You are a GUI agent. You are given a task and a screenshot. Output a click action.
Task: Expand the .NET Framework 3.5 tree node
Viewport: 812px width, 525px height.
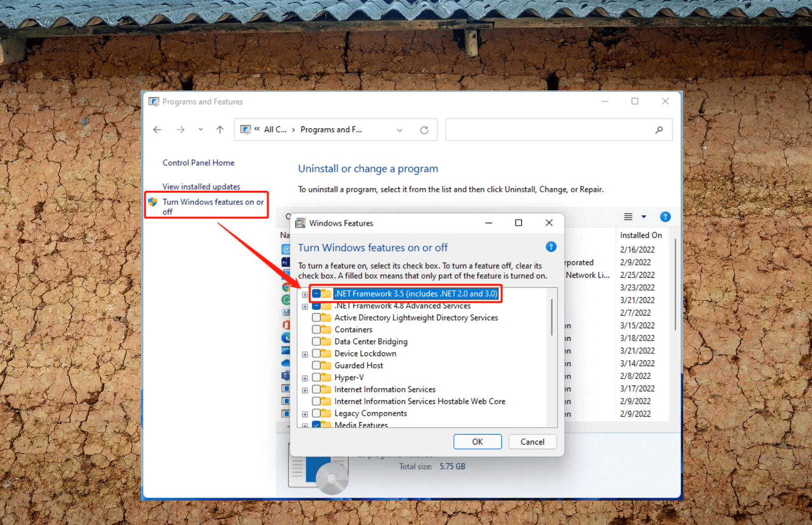pyautogui.click(x=305, y=294)
